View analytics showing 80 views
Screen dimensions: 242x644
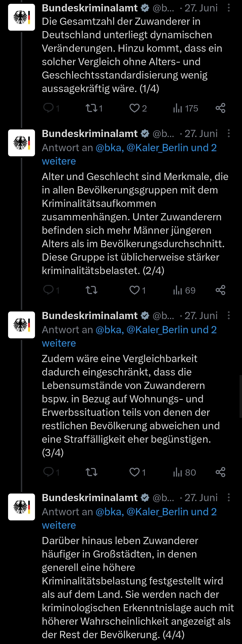pyautogui.click(x=184, y=472)
